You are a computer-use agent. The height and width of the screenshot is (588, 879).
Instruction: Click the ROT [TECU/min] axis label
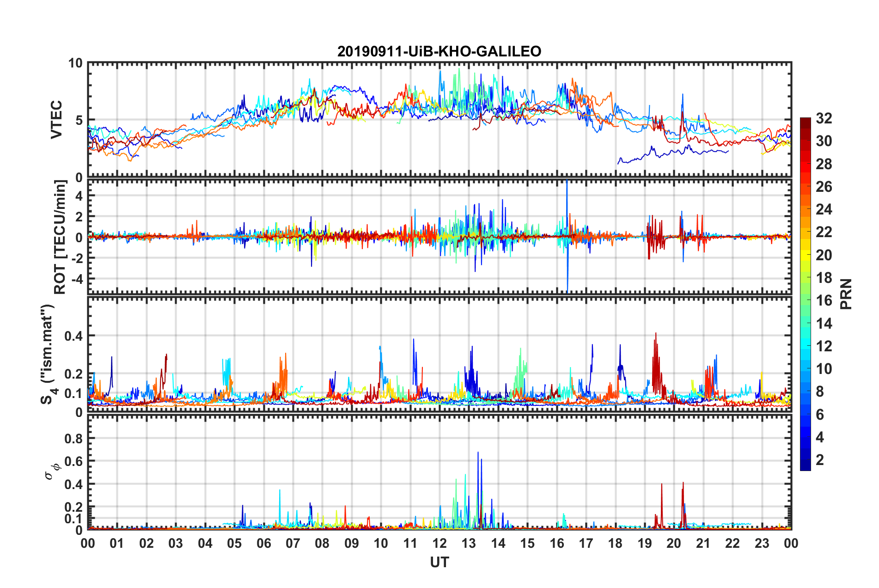tap(60, 237)
